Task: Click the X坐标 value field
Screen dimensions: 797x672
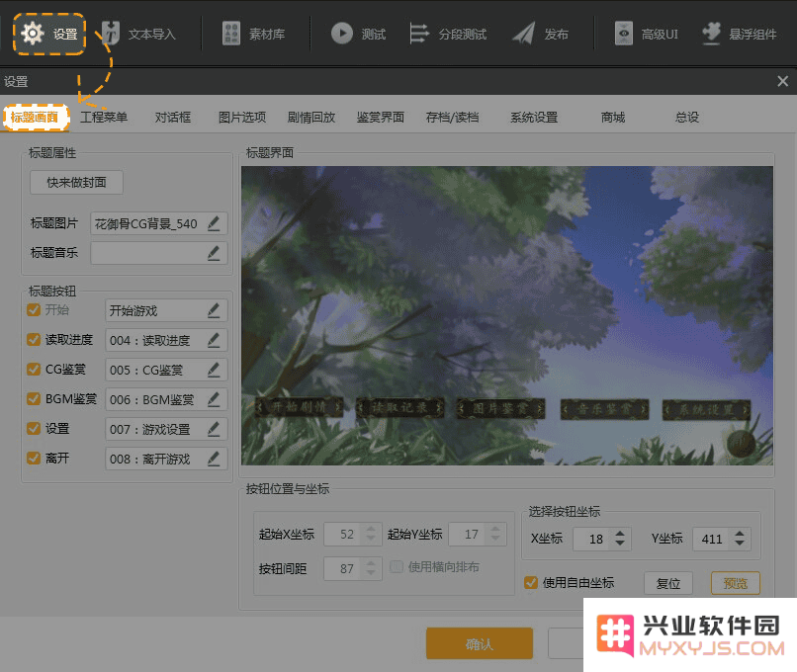Action: click(x=602, y=539)
